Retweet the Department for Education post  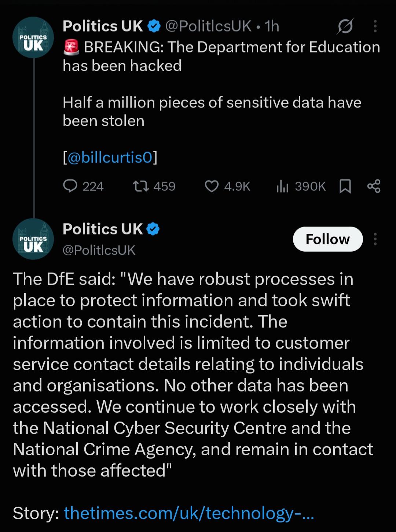(154, 186)
